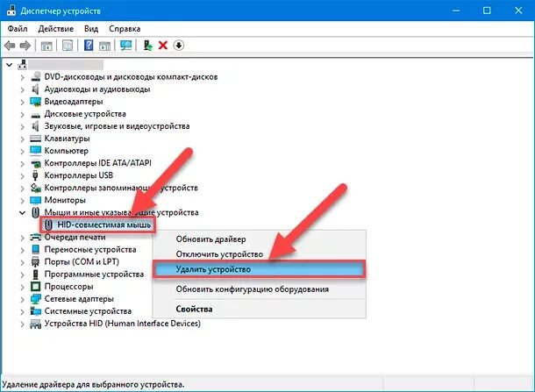Expand the Процессоры category
Screen dimensions: 535x392
[x=22, y=287]
